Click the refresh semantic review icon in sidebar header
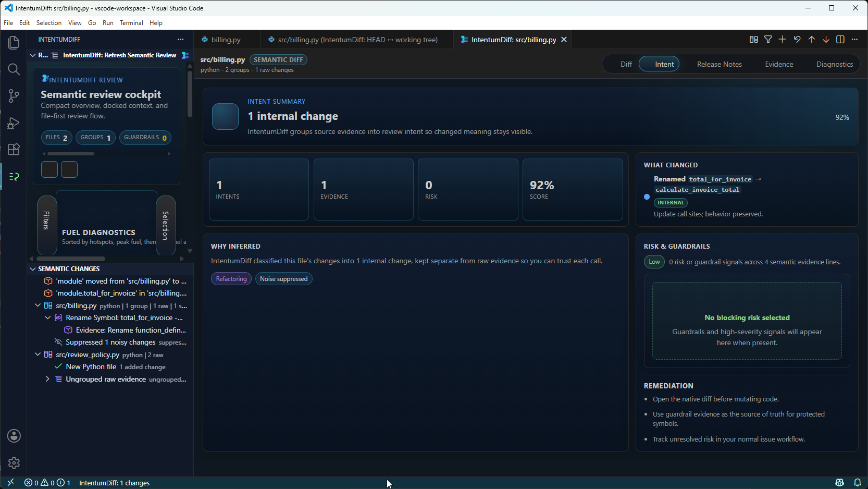 point(185,55)
